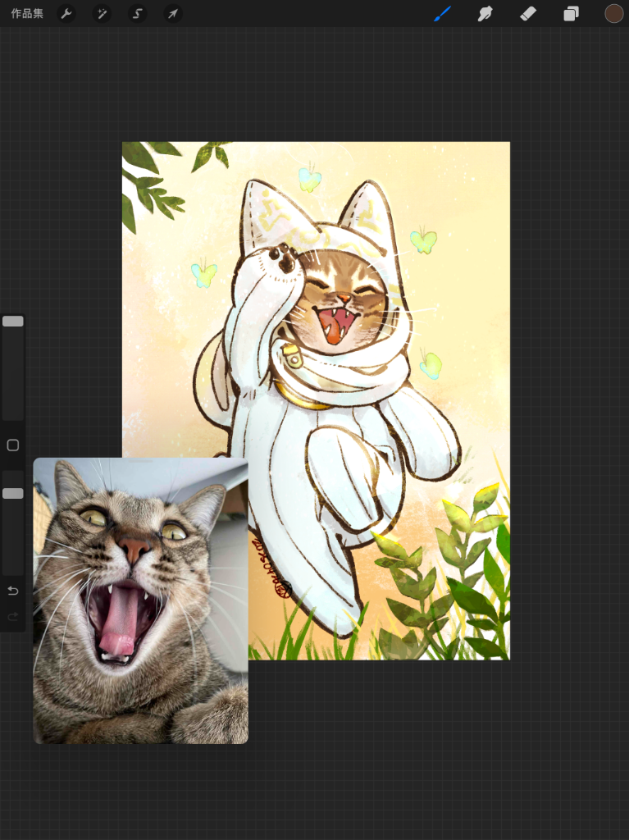This screenshot has height=840, width=629.
Task: Open the Actions wrench menu
Action: pyautogui.click(x=66, y=14)
